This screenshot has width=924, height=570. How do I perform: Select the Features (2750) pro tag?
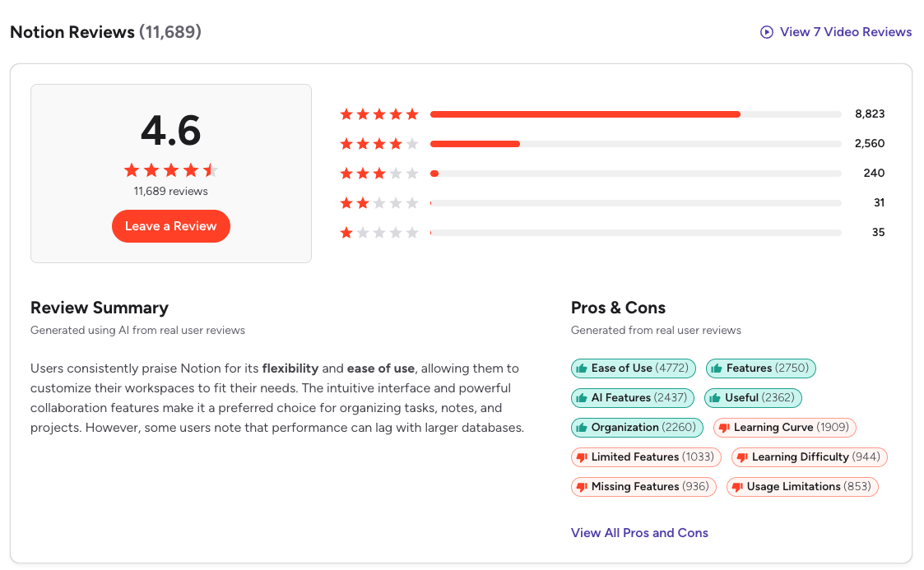click(761, 368)
